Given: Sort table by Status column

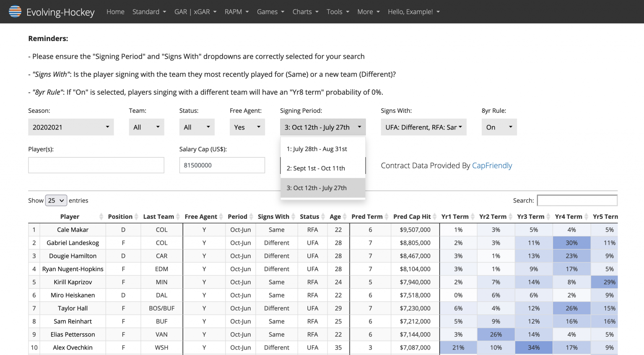Looking at the screenshot, I should coord(309,217).
